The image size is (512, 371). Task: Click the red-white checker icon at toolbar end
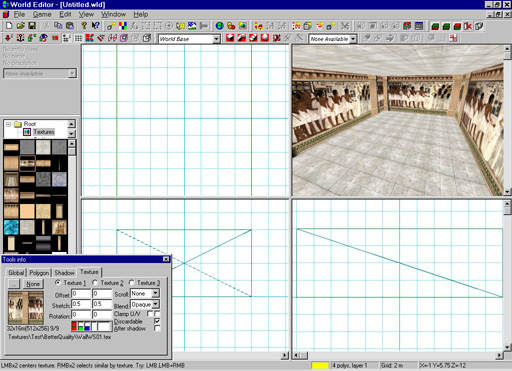click(x=453, y=38)
